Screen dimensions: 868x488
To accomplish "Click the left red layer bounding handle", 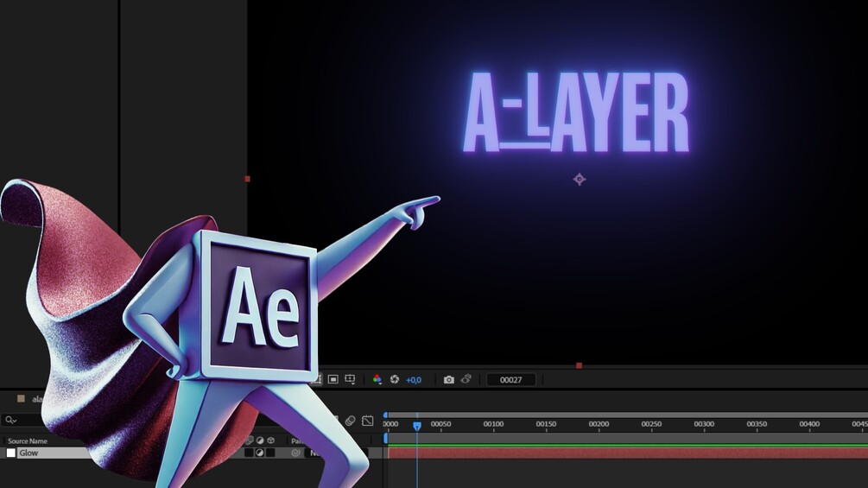I will click(x=248, y=179).
